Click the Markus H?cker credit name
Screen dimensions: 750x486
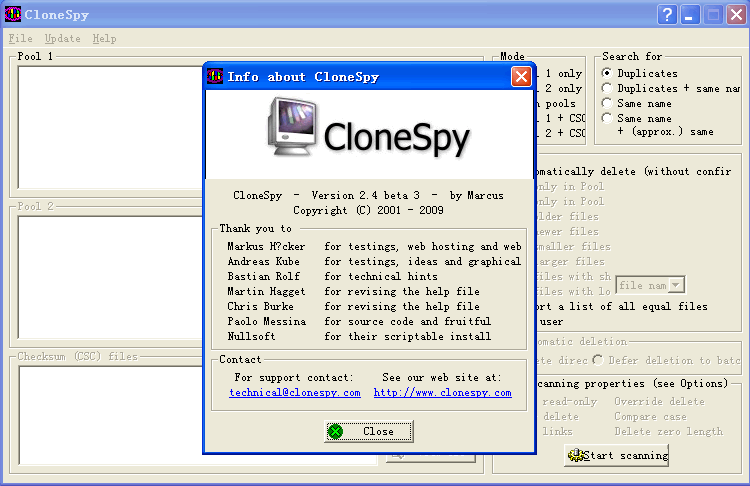pos(266,246)
